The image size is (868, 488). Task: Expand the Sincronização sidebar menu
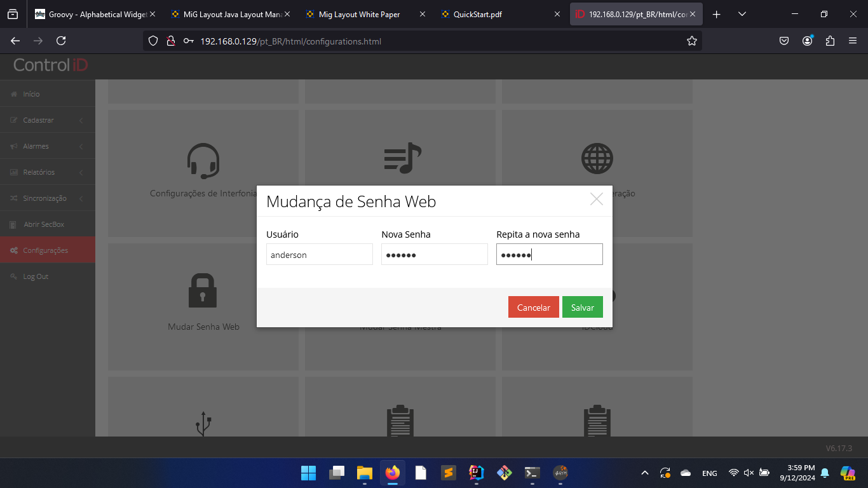(44, 198)
